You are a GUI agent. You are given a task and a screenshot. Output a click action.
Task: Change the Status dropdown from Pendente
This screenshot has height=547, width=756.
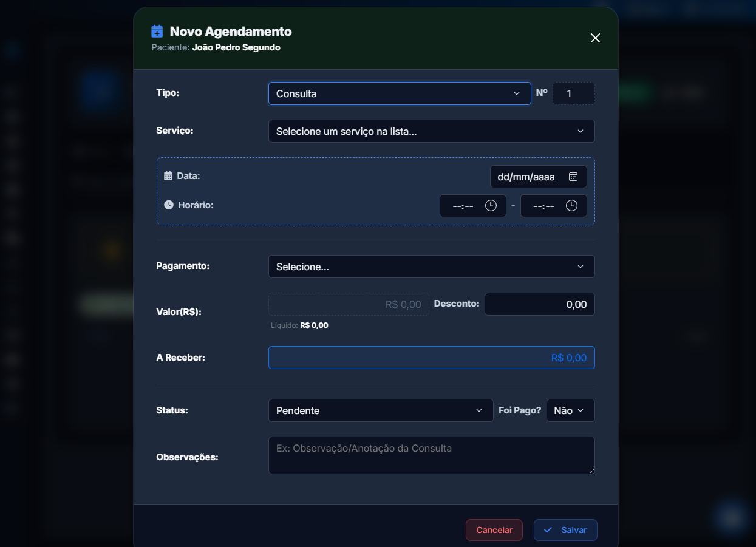381,410
